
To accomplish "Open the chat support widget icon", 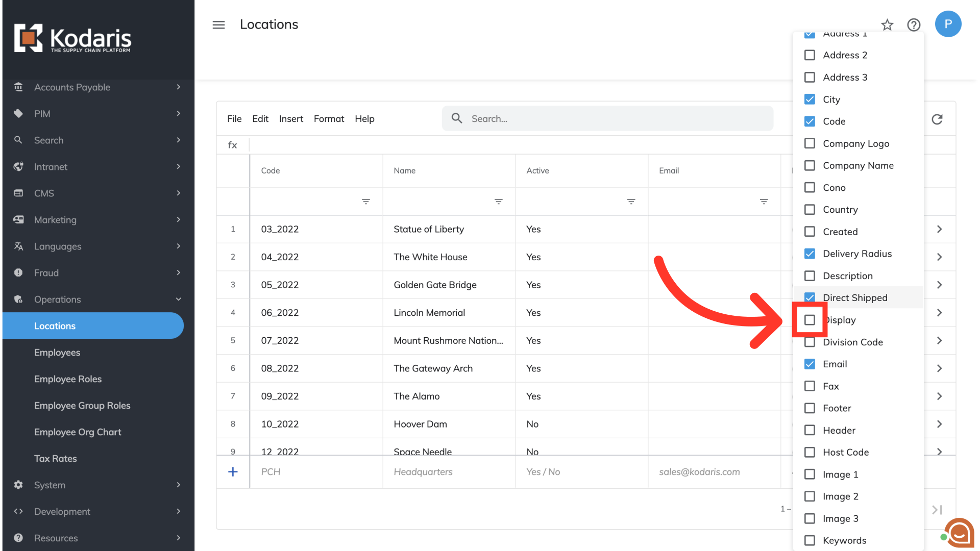I will pos(959,533).
